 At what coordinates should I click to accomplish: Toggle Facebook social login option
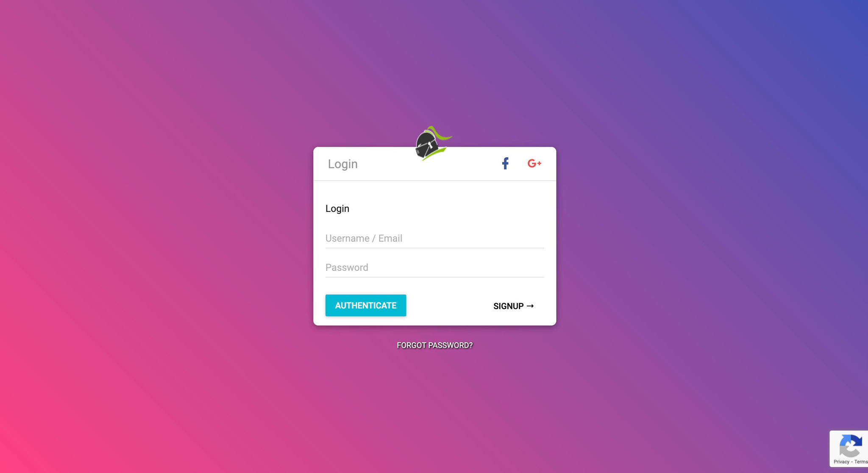(505, 163)
